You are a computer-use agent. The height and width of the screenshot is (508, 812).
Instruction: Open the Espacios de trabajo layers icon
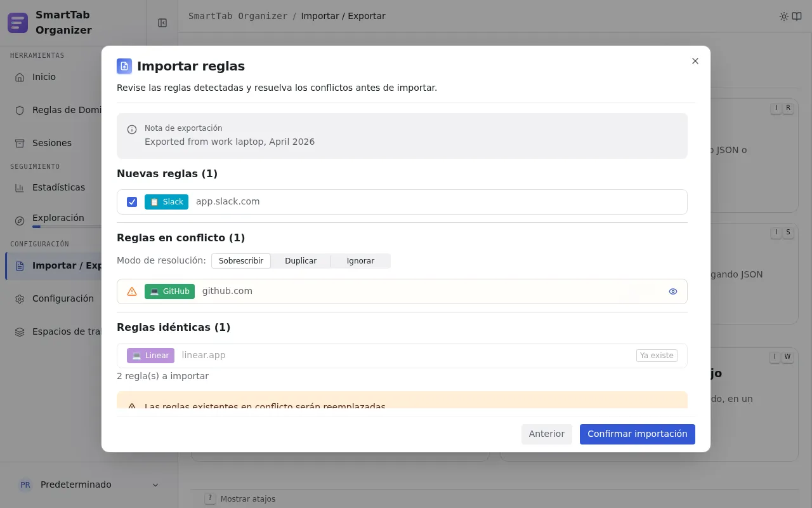[x=20, y=331]
